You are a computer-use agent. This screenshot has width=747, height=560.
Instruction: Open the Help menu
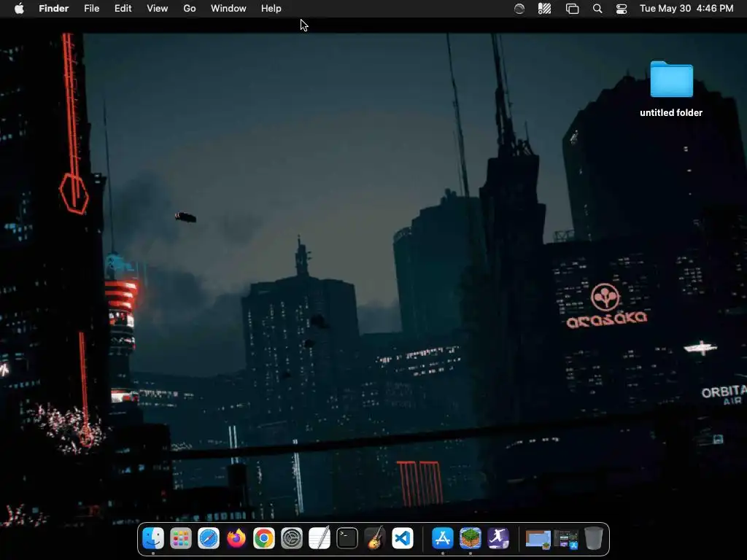[271, 9]
